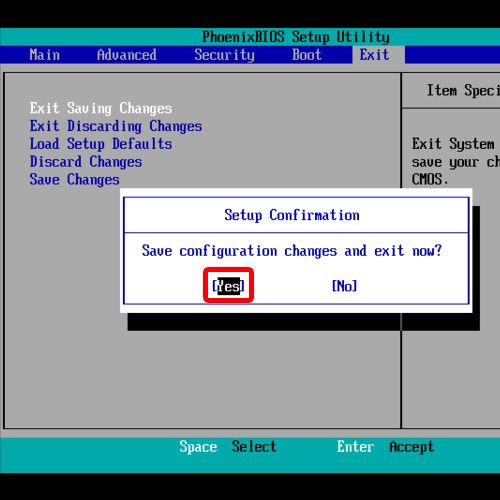500x500 pixels.
Task: Pick Load Setup Defaults entry
Action: (x=101, y=144)
